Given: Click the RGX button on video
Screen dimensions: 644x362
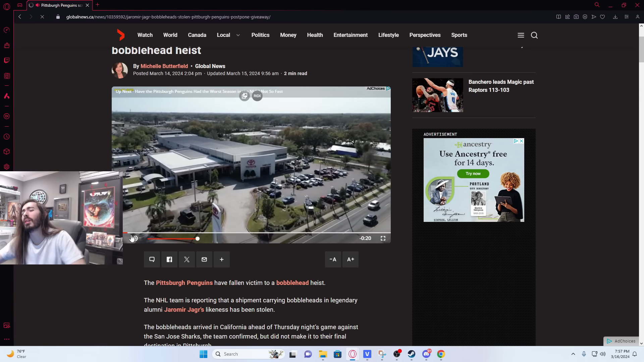Looking at the screenshot, I should tap(257, 96).
